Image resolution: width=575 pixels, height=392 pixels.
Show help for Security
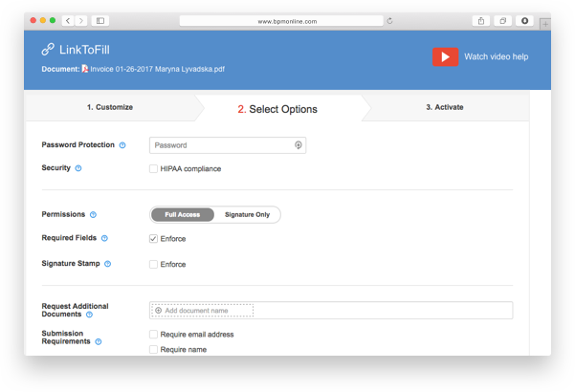78,168
